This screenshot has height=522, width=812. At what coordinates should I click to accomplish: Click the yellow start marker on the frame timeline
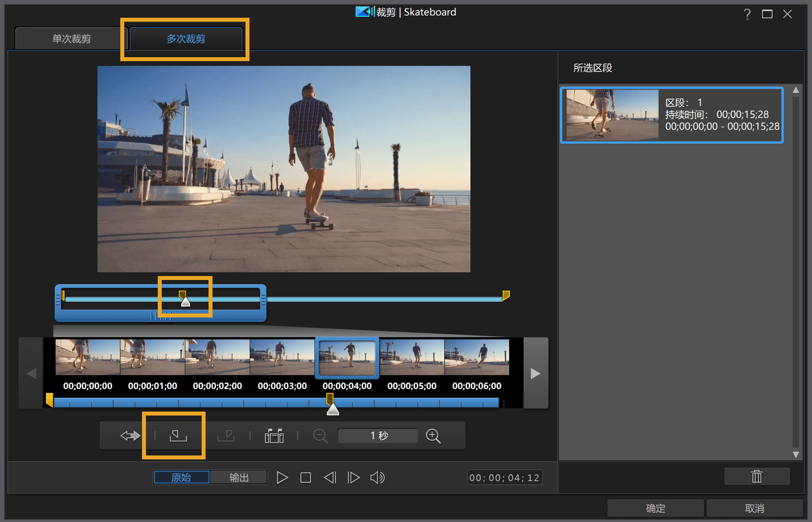(49, 400)
